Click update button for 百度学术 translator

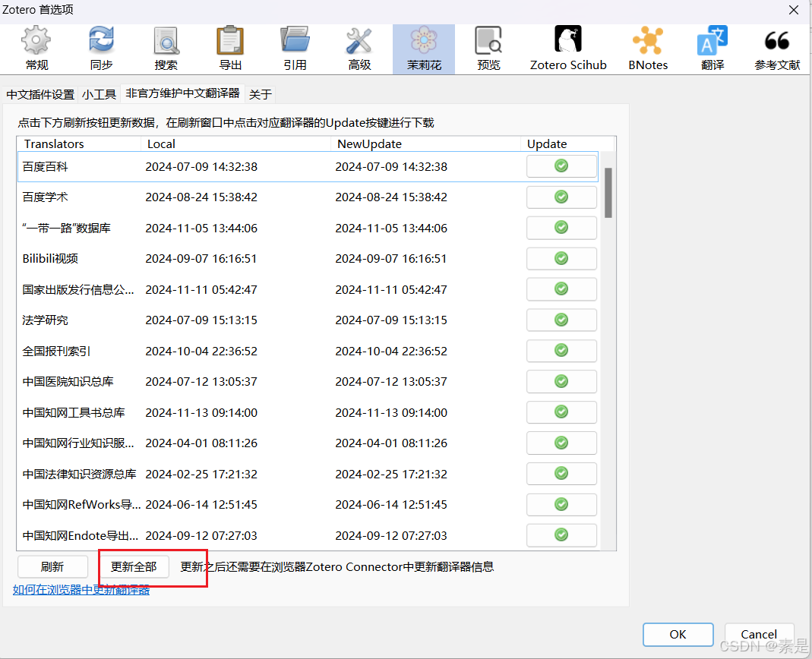[x=561, y=197]
